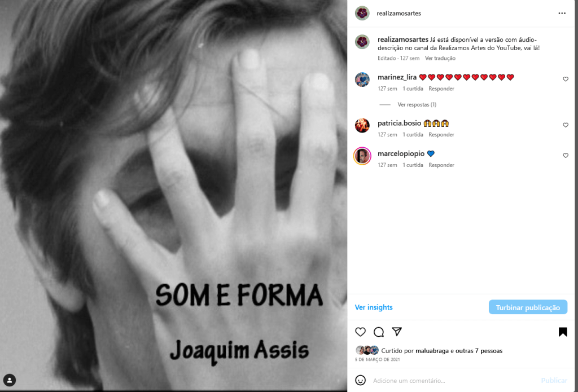578x392 pixels.
Task: Open the three-dot post options menu
Action: click(x=562, y=14)
